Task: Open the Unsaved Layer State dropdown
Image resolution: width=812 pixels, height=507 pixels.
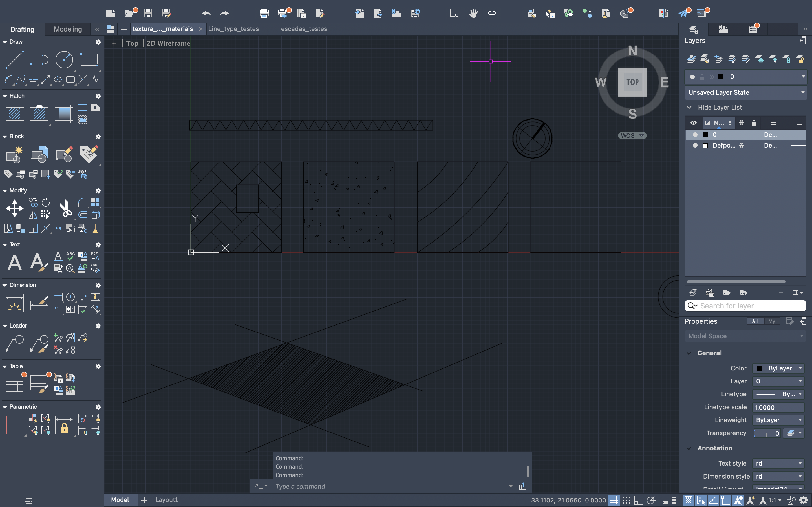Action: click(x=745, y=92)
